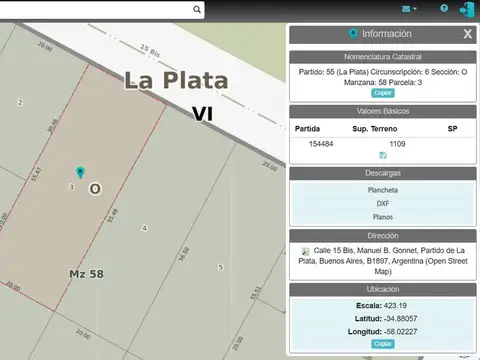Click the street view icon beside the address
The height and width of the screenshot is (360, 480).
[x=305, y=251]
